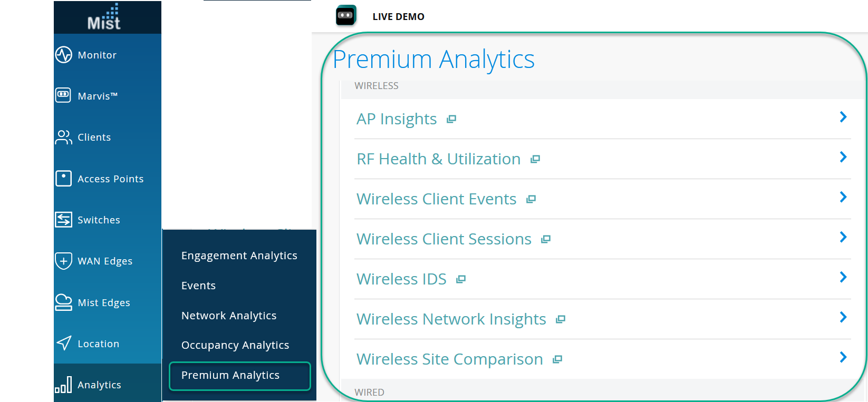Image resolution: width=868 pixels, height=402 pixels.
Task: Expand the Wireless IDS row chevron
Action: coord(843,277)
